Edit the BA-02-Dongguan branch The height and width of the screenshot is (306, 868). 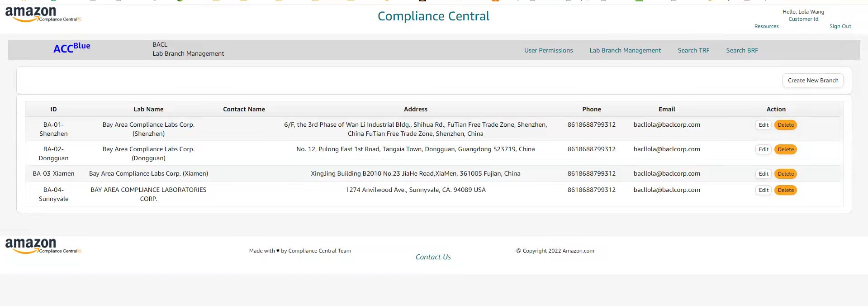[764, 149]
